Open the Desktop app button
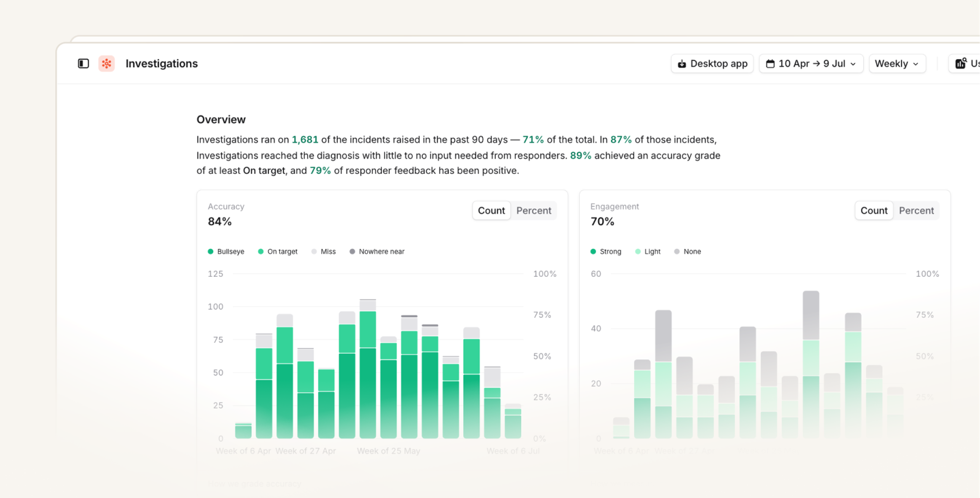This screenshot has width=980, height=498. pos(712,64)
